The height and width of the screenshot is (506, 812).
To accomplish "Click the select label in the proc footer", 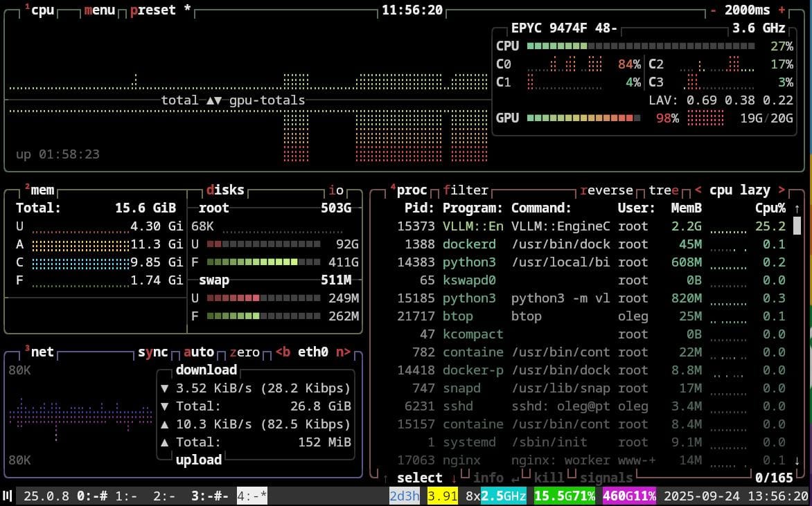I will tap(419, 478).
